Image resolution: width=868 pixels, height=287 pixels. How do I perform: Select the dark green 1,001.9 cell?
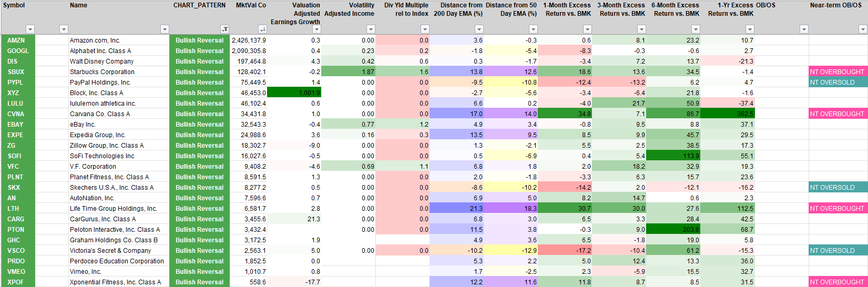tap(294, 93)
